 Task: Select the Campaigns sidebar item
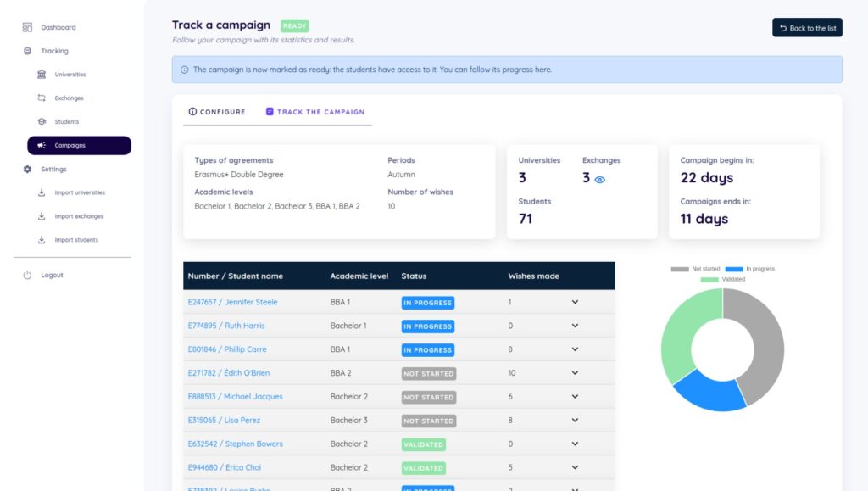pos(79,145)
